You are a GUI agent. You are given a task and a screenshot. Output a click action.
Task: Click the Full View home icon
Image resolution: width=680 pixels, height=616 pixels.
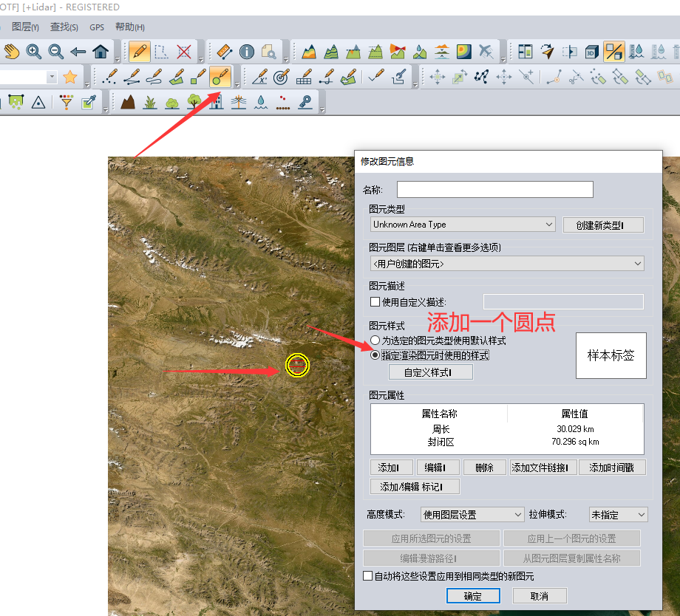tap(100, 52)
